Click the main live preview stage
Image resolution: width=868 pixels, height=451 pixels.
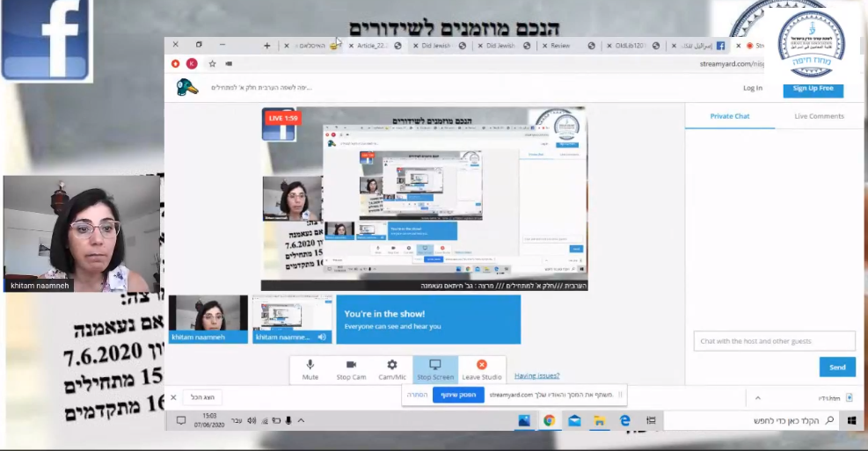pos(424,199)
